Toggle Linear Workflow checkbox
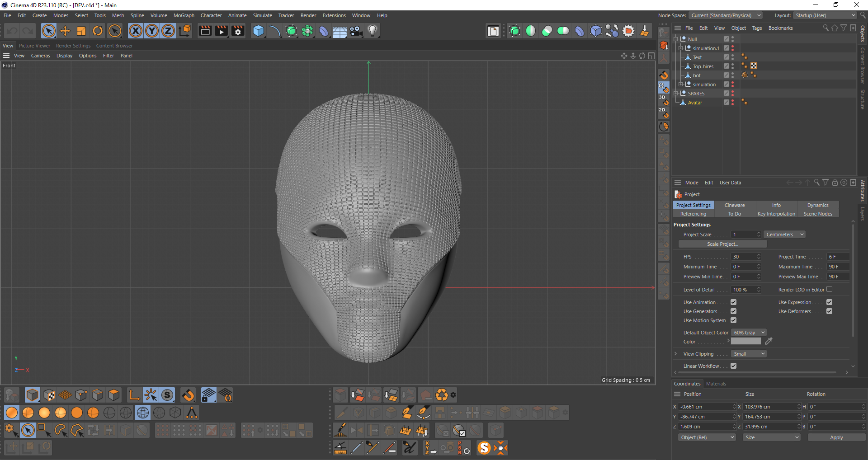 [734, 366]
